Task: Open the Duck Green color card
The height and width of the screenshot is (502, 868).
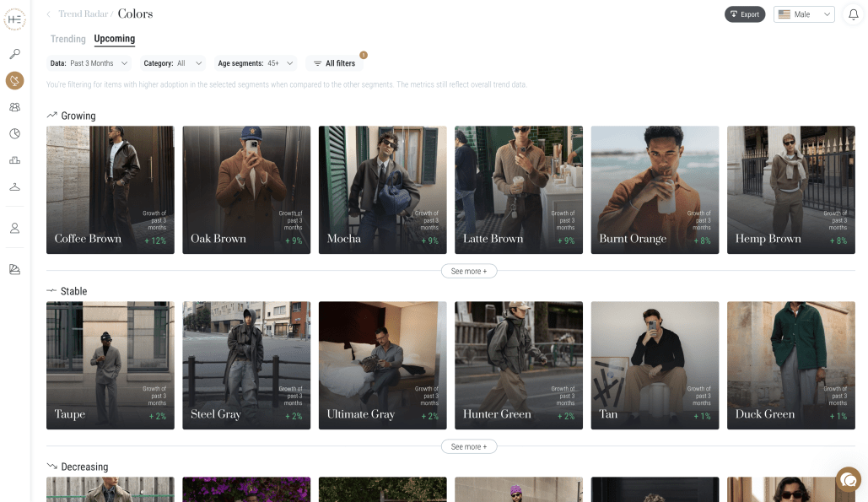Action: [791, 365]
